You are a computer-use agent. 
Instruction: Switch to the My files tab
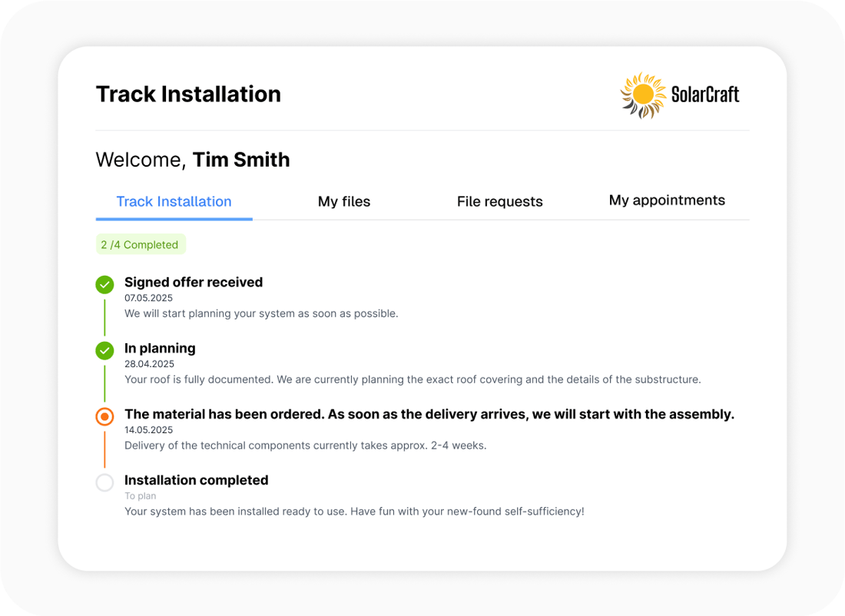pos(344,201)
